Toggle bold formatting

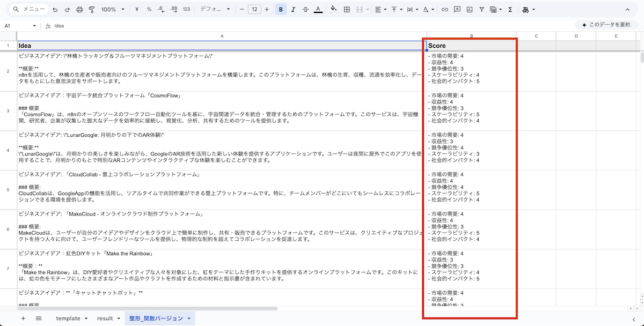click(x=282, y=10)
